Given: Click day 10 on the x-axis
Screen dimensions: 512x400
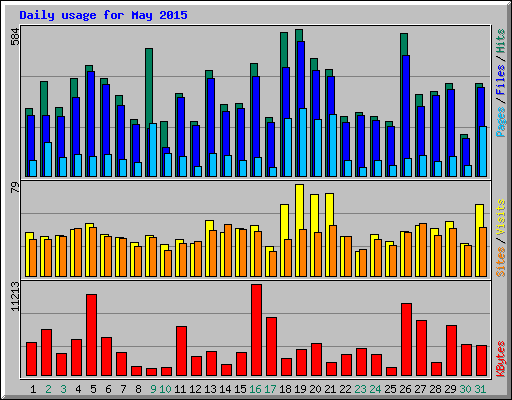Looking at the screenshot, I should tap(165, 389).
